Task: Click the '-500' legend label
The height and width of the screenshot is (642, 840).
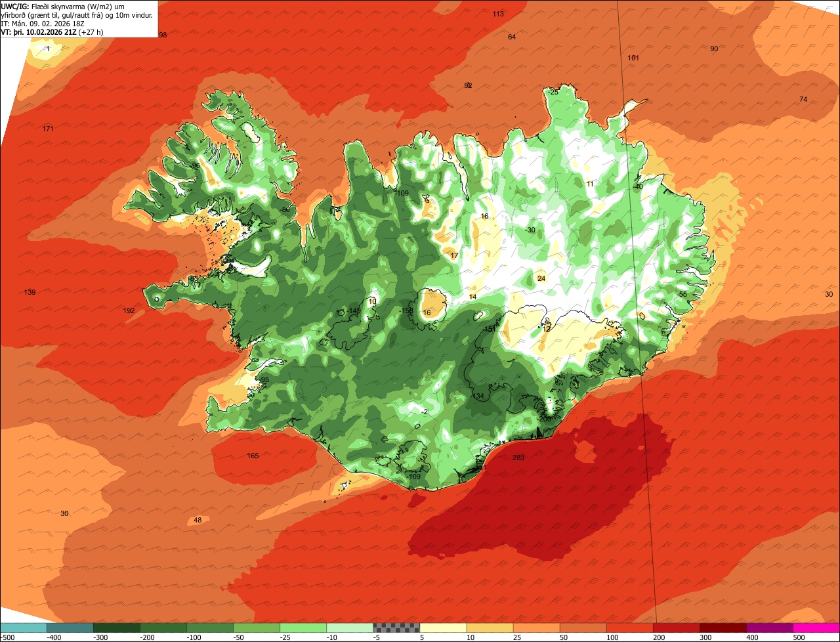Action: point(8,637)
